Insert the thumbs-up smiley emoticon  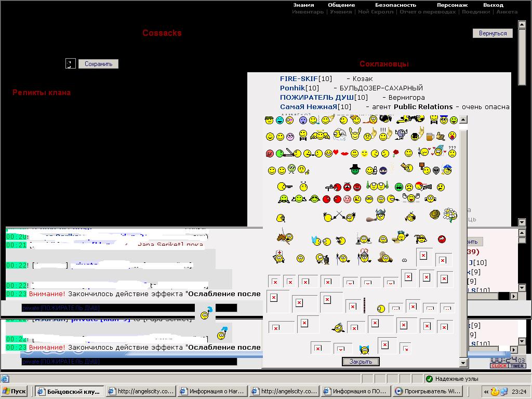[371, 170]
